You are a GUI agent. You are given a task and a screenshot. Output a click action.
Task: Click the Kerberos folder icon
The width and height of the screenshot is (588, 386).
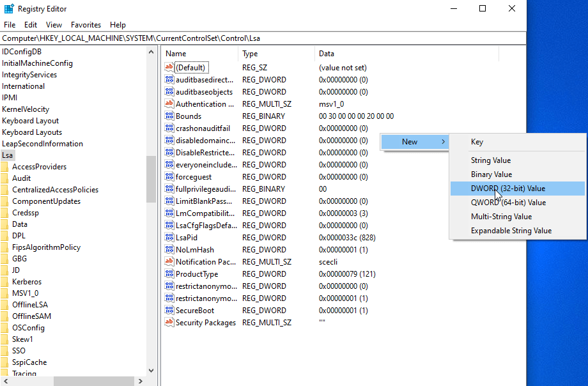click(x=4, y=282)
